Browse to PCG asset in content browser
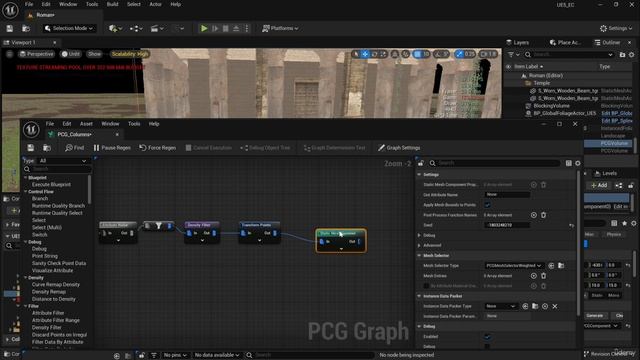The height and width of the screenshot is (360, 640). point(47,148)
